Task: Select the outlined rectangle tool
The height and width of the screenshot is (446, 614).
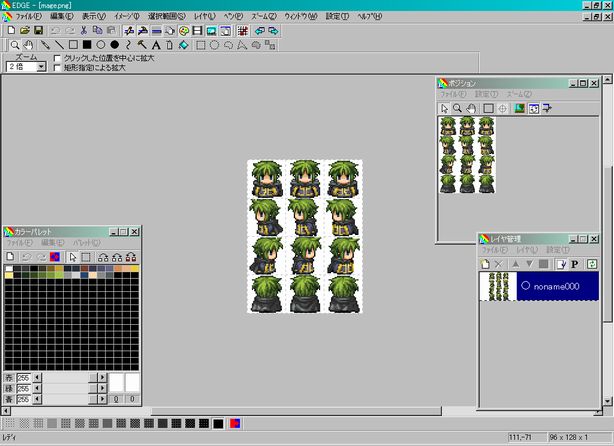Action: tap(73, 45)
